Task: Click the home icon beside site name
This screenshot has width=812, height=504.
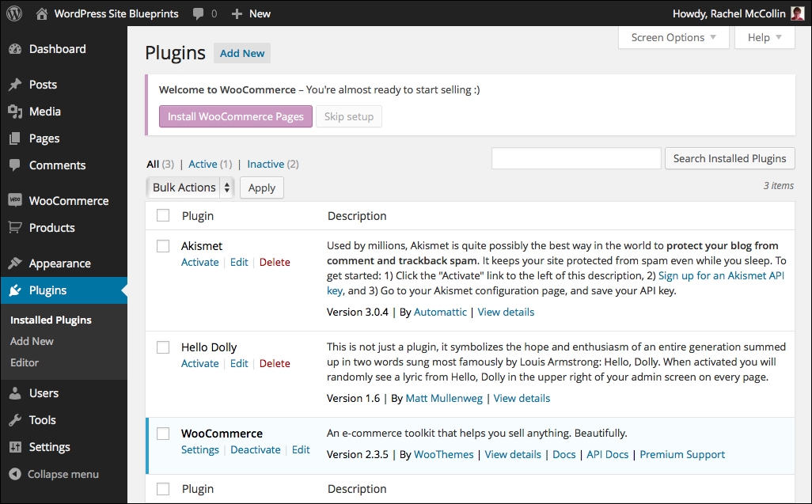Action: pyautogui.click(x=41, y=13)
